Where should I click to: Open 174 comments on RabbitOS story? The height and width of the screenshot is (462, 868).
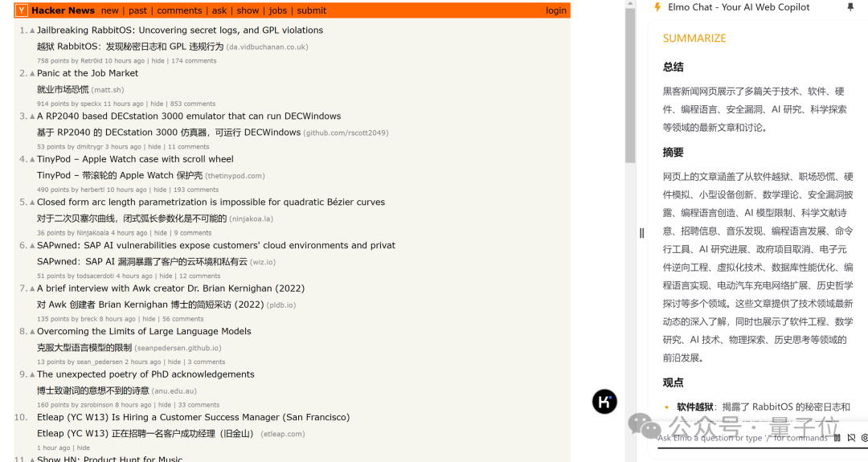(194, 61)
